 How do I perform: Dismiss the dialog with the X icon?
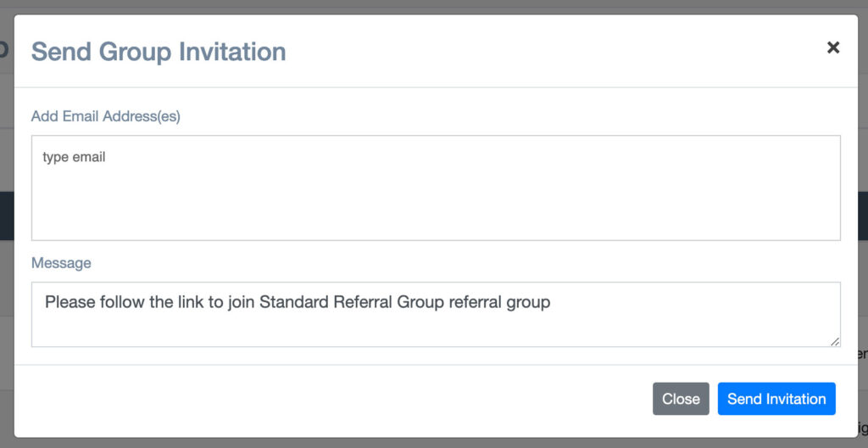coord(832,48)
